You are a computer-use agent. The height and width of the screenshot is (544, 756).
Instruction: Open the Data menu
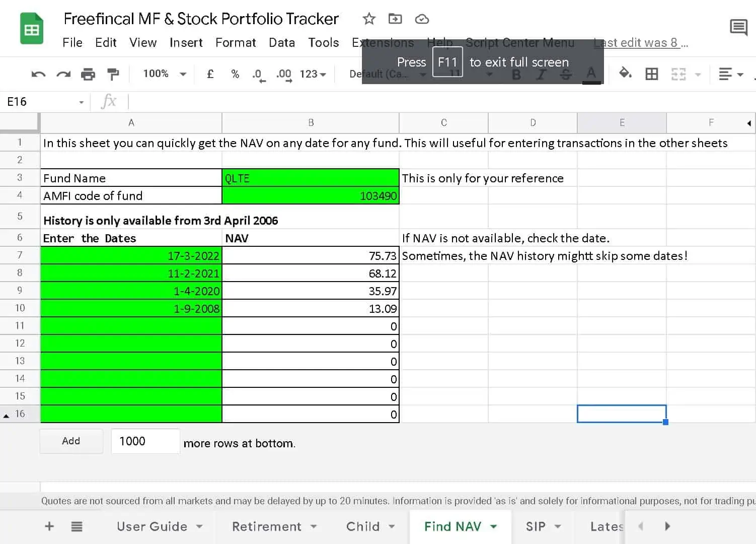click(x=282, y=43)
